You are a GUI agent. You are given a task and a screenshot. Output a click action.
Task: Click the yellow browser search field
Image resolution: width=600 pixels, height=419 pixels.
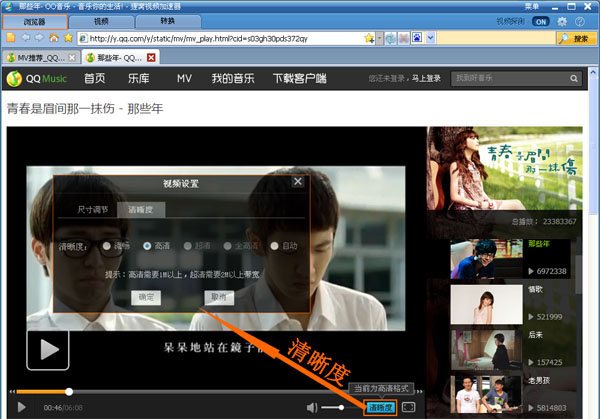click(x=496, y=38)
